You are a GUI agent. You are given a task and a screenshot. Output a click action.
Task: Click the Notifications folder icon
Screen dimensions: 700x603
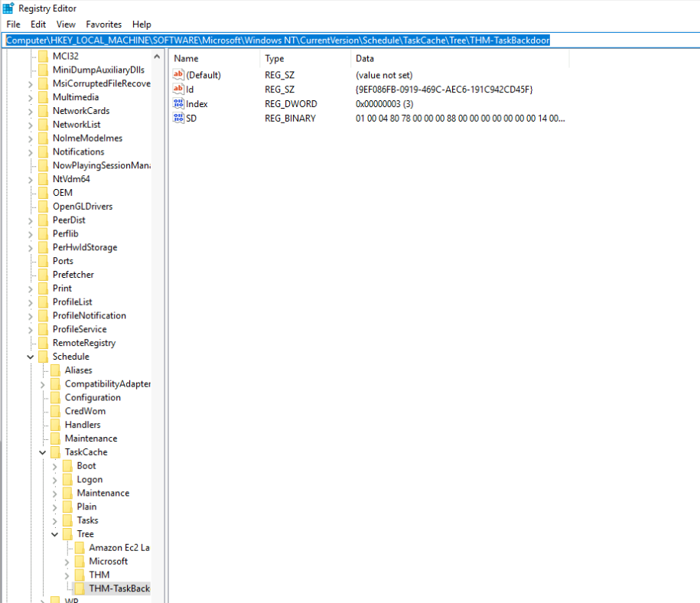(44, 152)
